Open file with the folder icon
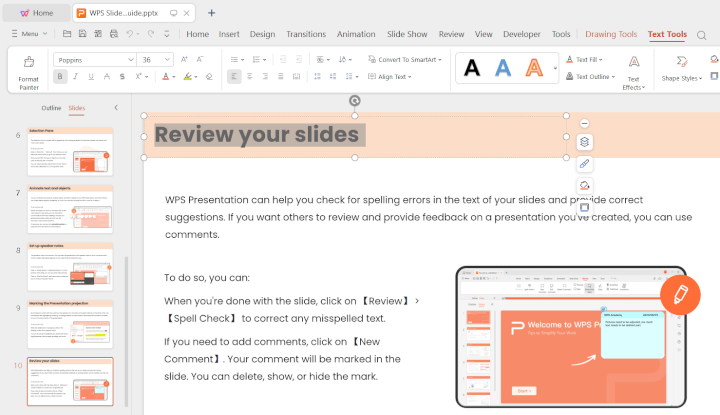 pyautogui.click(x=67, y=34)
